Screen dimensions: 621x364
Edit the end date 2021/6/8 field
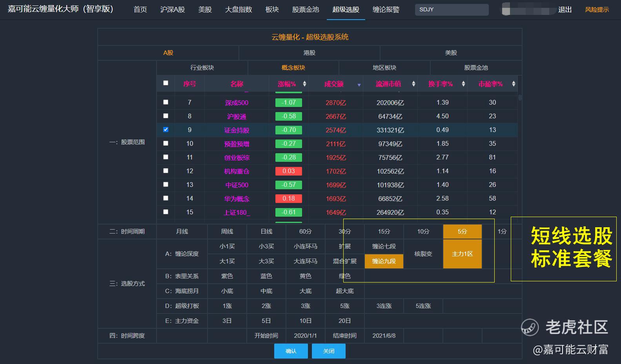click(384, 336)
